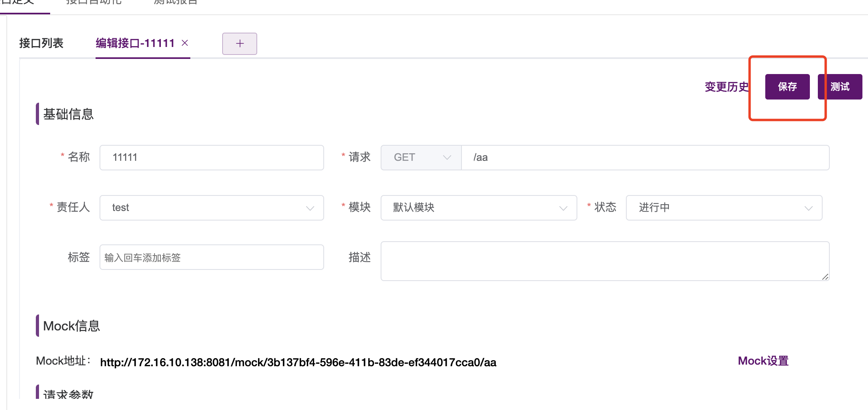Switch to 测试报告
The image size is (868, 410).
[174, 3]
